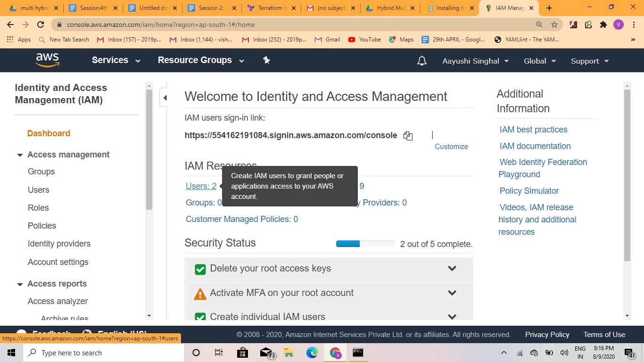
Task: Open YAMLlint bookmark in bookmarks bar
Action: coord(526,40)
